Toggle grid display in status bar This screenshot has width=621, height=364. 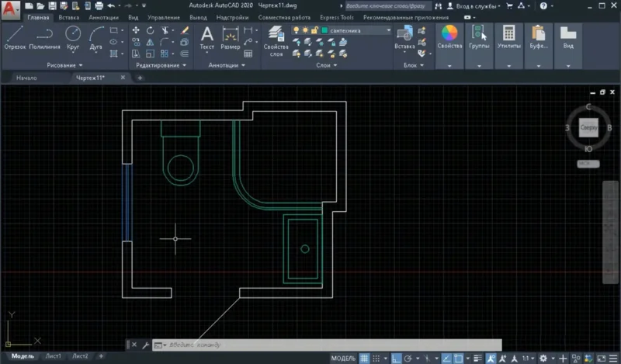(363, 358)
